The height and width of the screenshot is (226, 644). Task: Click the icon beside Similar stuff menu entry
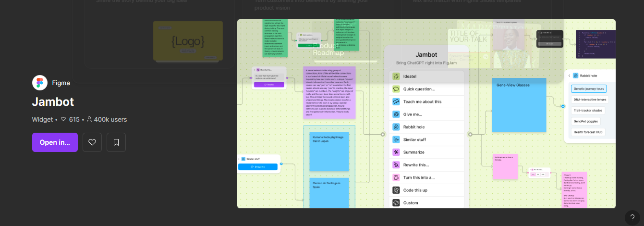[x=396, y=139]
